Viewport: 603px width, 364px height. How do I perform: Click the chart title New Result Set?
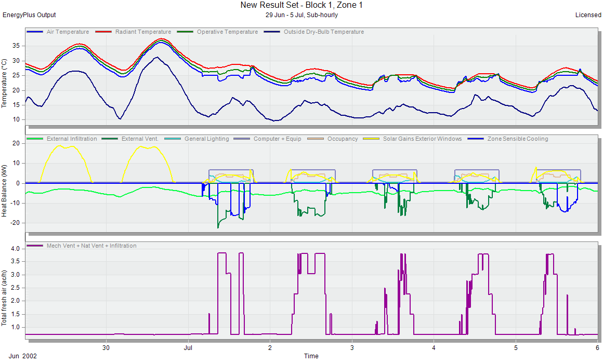coord(301,5)
